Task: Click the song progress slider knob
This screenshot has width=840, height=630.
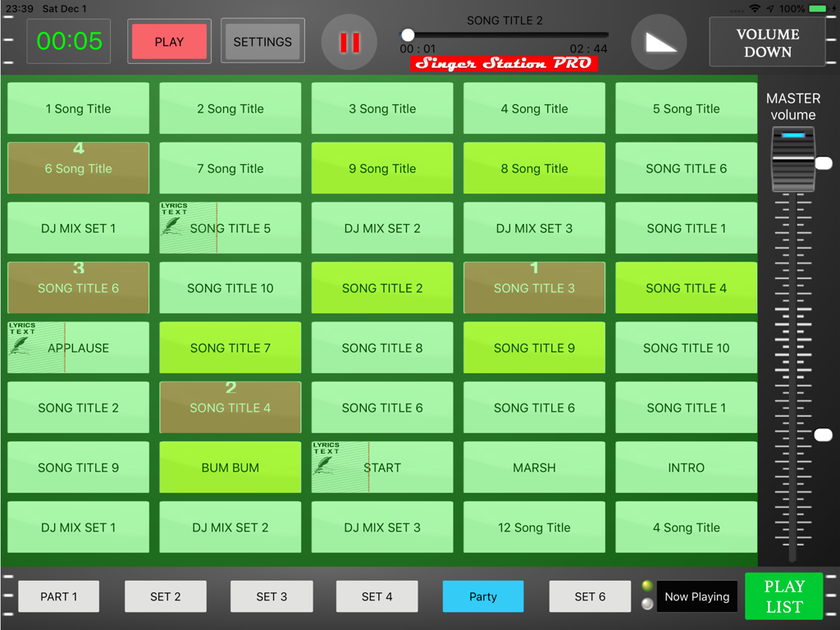Action: point(408,34)
